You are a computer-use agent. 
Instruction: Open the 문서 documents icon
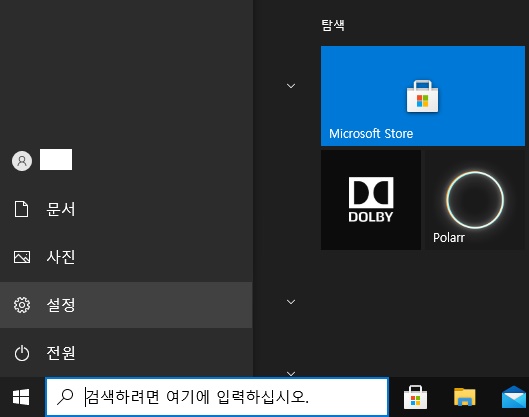pyautogui.click(x=22, y=209)
